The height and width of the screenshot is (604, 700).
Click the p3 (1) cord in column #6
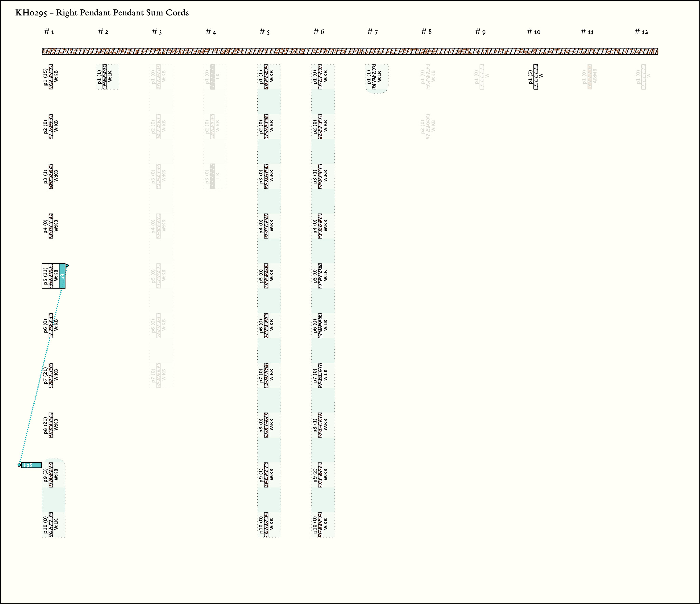pyautogui.click(x=320, y=176)
